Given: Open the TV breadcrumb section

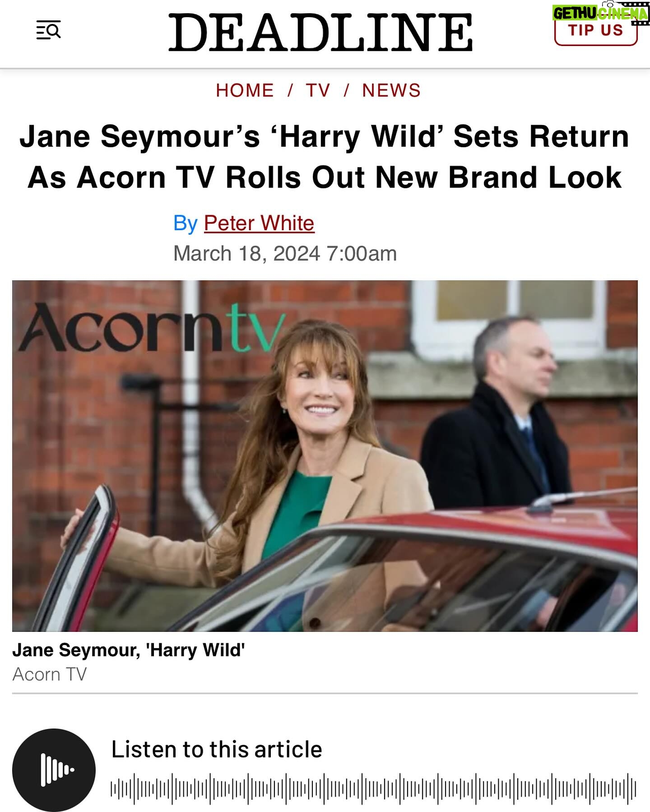Looking at the screenshot, I should [318, 90].
